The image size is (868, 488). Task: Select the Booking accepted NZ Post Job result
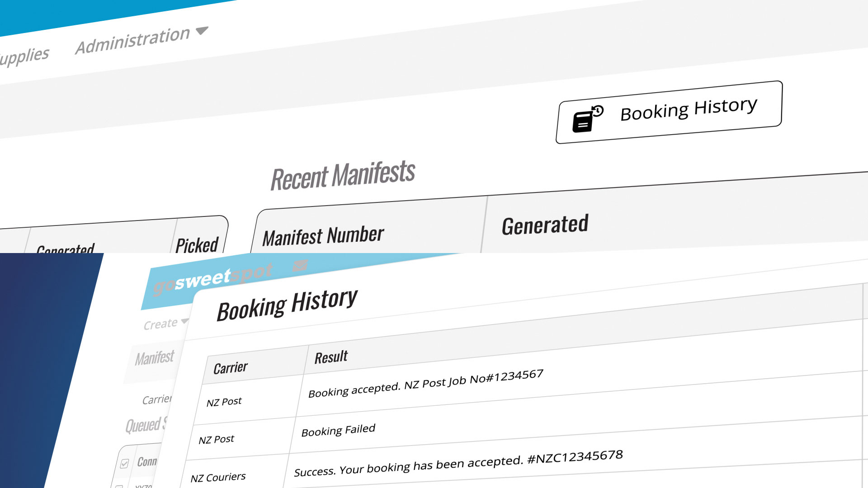coord(425,384)
